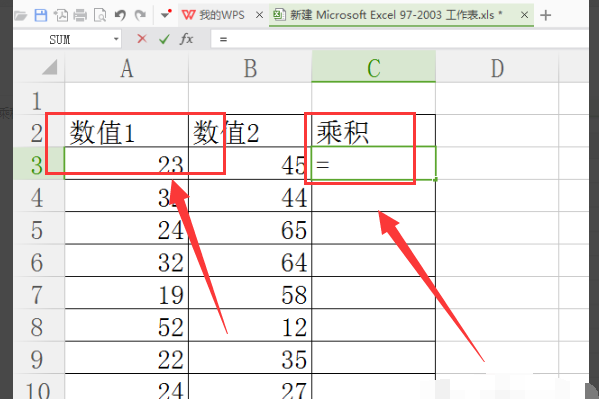Select row 5 header
599x399 pixels.
pyautogui.click(x=39, y=229)
